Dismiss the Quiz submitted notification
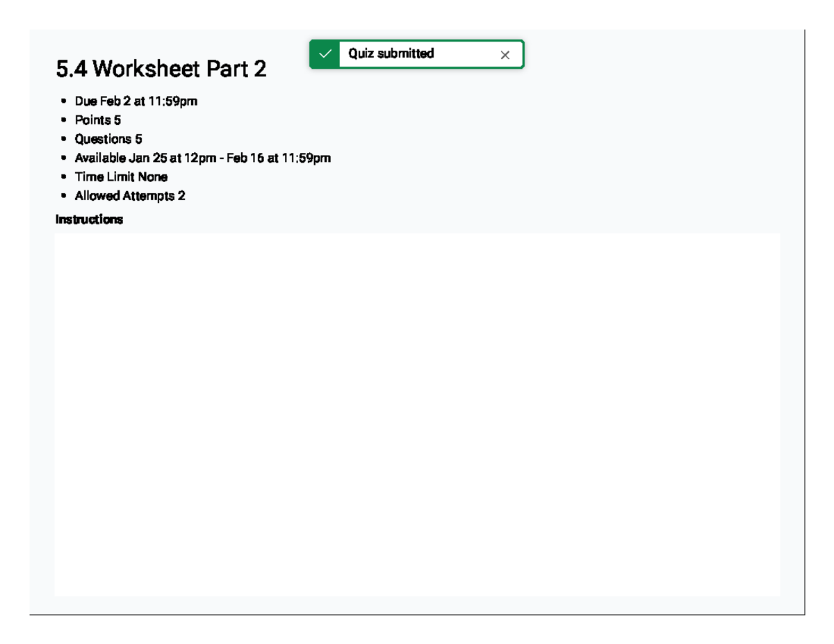The image size is (834, 644). coord(505,55)
